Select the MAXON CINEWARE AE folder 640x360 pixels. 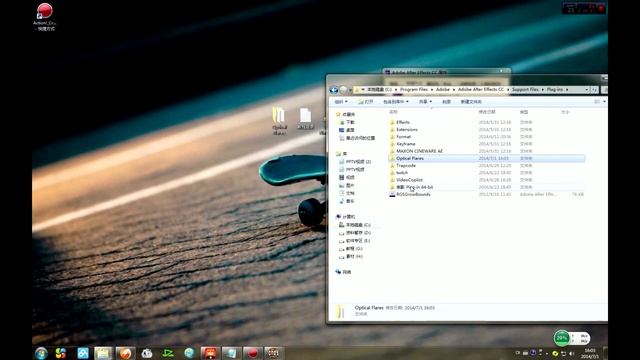pyautogui.click(x=419, y=151)
